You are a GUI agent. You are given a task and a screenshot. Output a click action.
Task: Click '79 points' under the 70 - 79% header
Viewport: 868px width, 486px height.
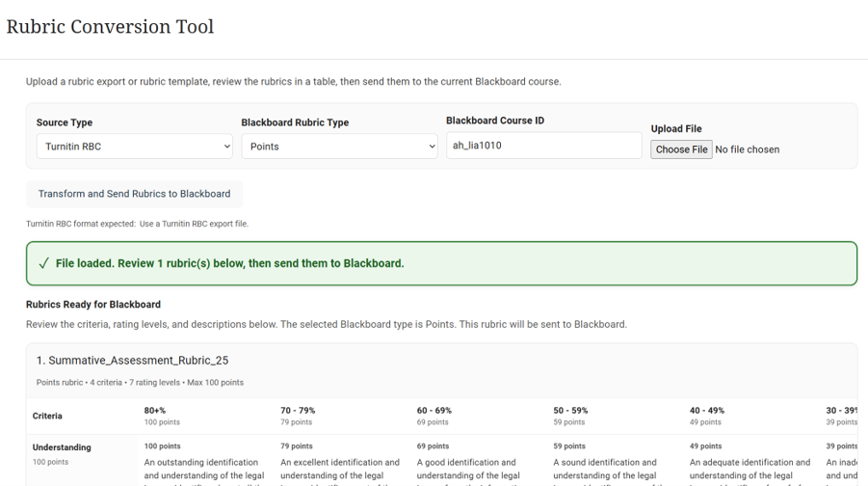pyautogui.click(x=296, y=422)
